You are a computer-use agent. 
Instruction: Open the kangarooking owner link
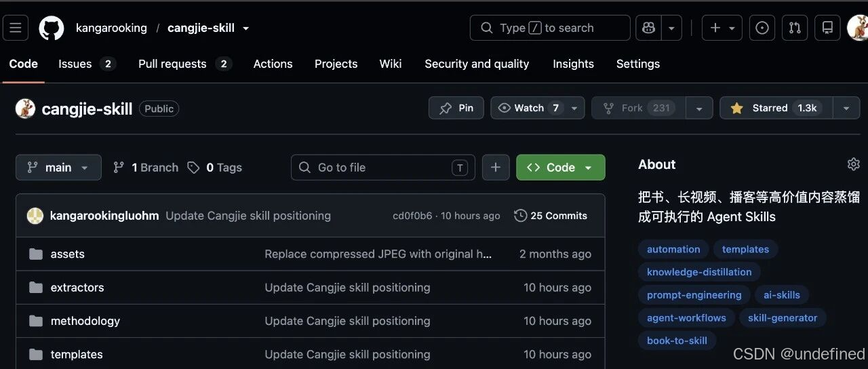pos(111,28)
